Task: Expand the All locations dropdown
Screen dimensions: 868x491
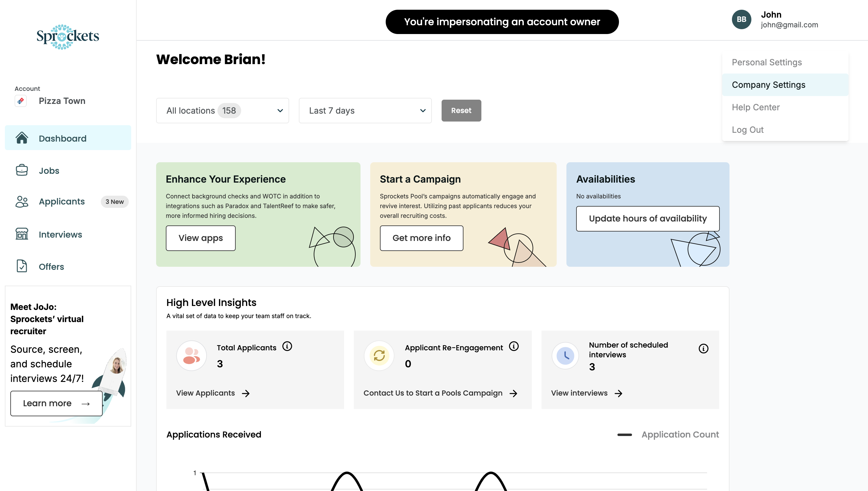Action: [223, 111]
